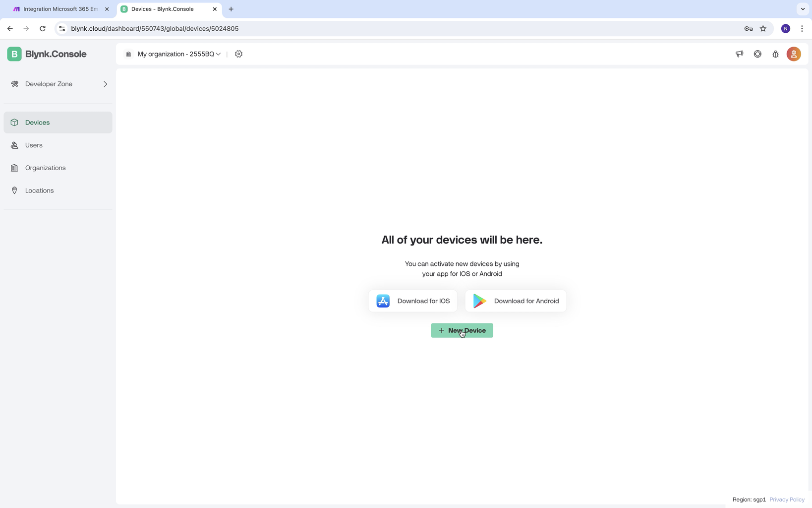Screen dimensions: 812x508
Task: Go back with browser back arrow
Action: tap(10, 29)
